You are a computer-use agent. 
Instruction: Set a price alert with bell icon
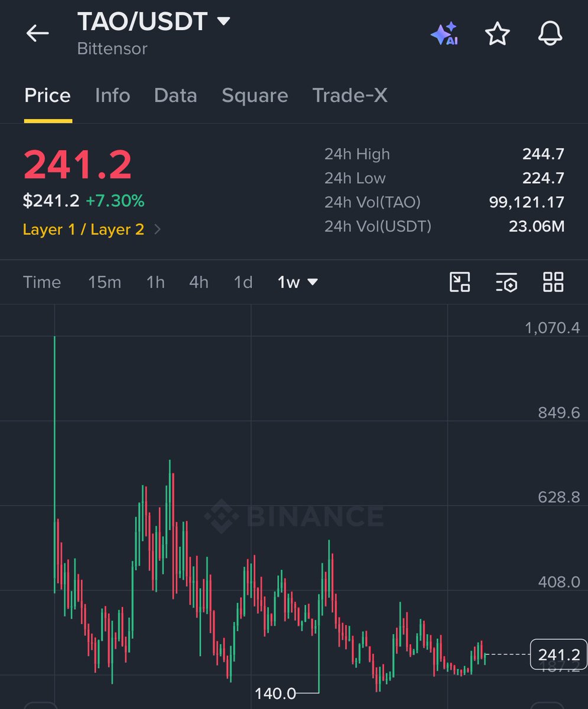550,34
